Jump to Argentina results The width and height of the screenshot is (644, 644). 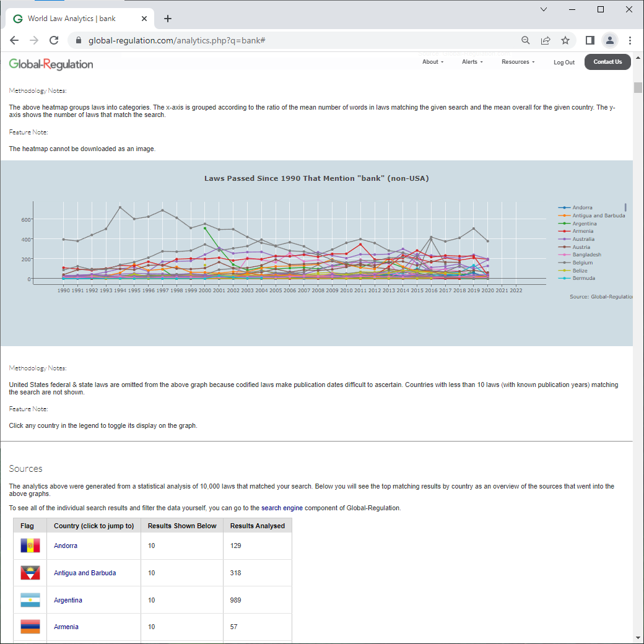(x=68, y=600)
